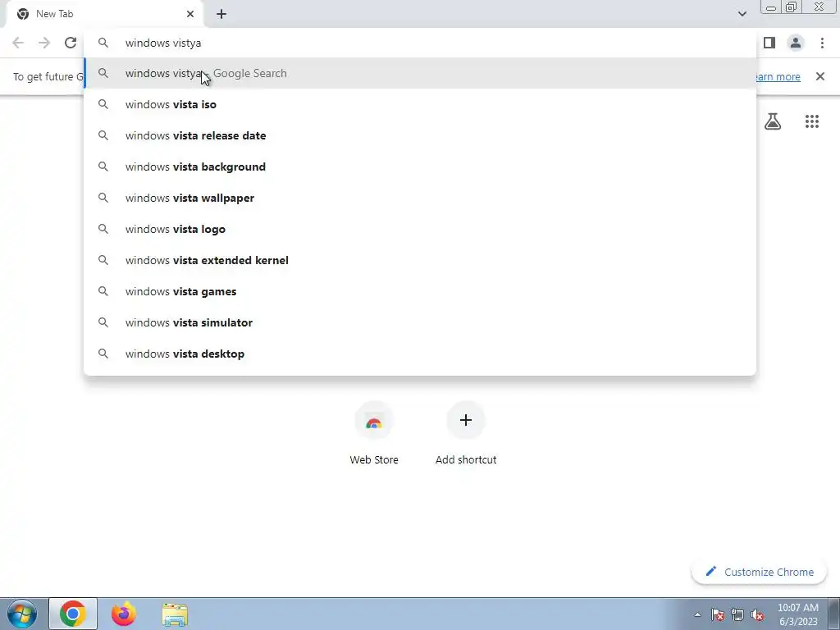840x630 pixels.
Task: Choose 'windows vista release date' suggestion
Action: coord(420,135)
